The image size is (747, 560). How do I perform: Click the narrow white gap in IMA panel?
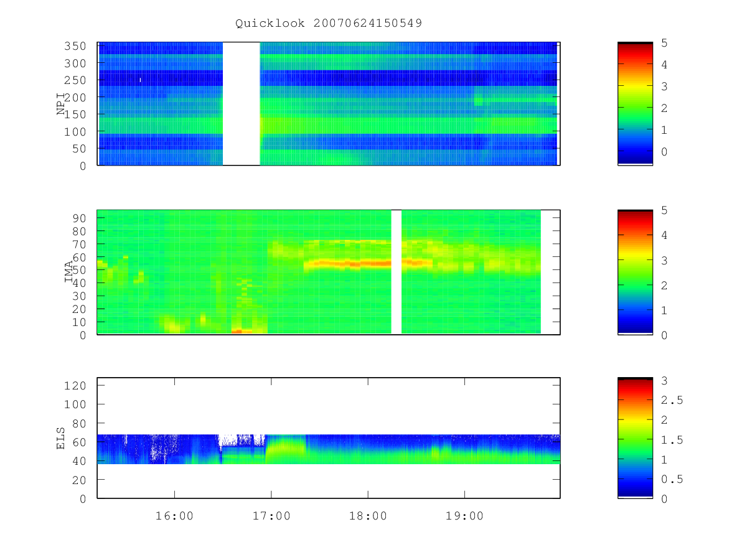pos(396,272)
